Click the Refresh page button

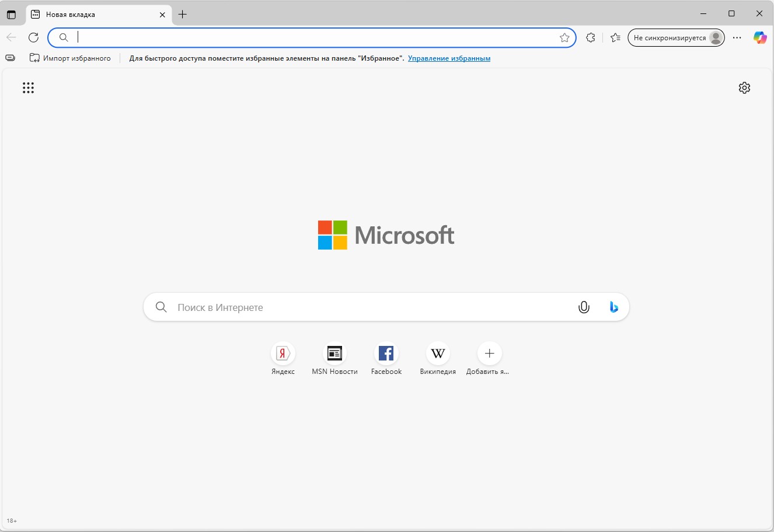coord(34,38)
